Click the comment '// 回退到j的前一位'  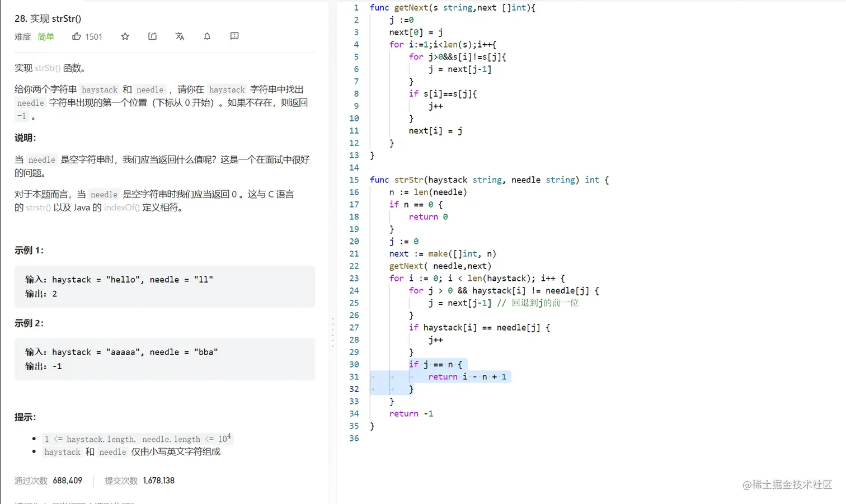coord(538,303)
